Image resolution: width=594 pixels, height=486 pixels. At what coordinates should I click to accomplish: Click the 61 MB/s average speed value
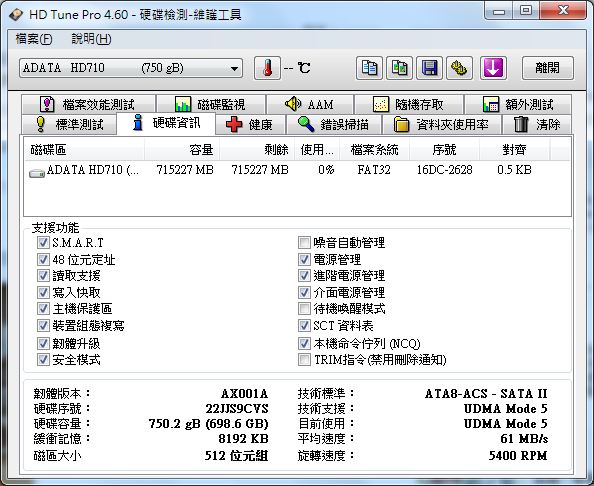pyautogui.click(x=524, y=439)
